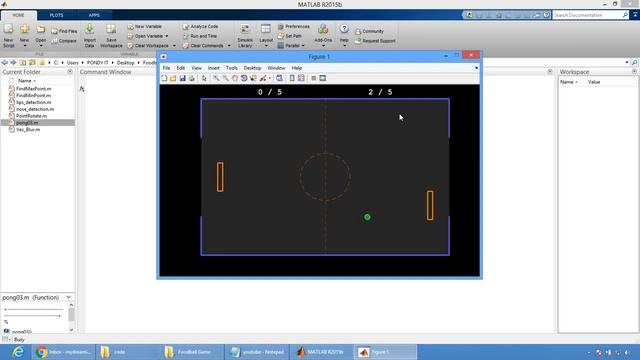This screenshot has width=640, height=360.
Task: Click the Insert Legend icon
Action: [x=301, y=78]
